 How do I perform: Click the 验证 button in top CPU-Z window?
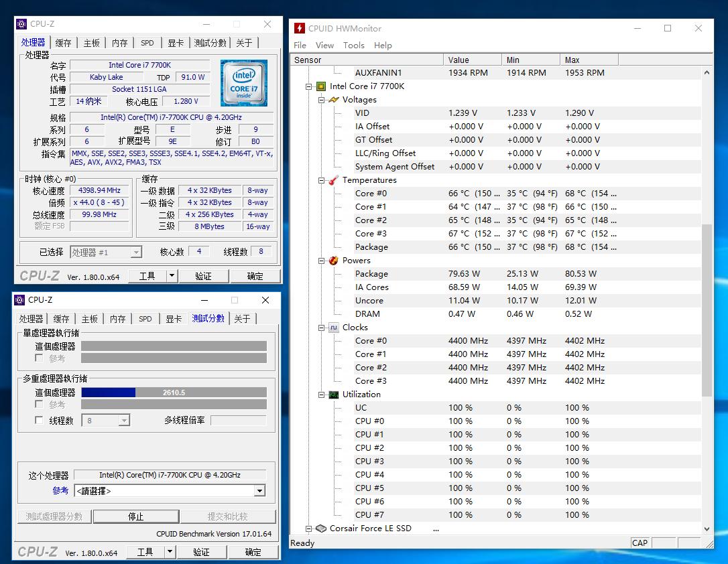(203, 276)
